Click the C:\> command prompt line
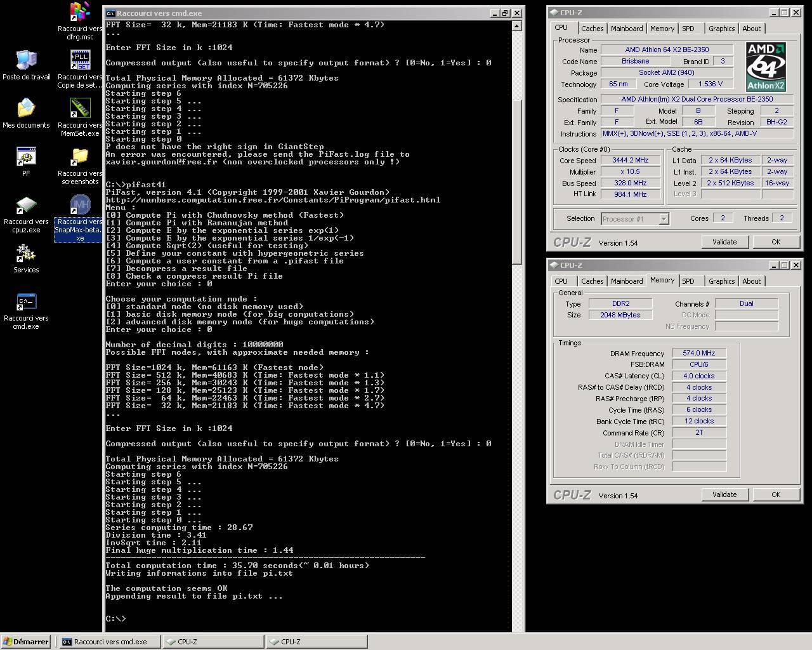Image resolution: width=812 pixels, height=650 pixels. pos(115,619)
